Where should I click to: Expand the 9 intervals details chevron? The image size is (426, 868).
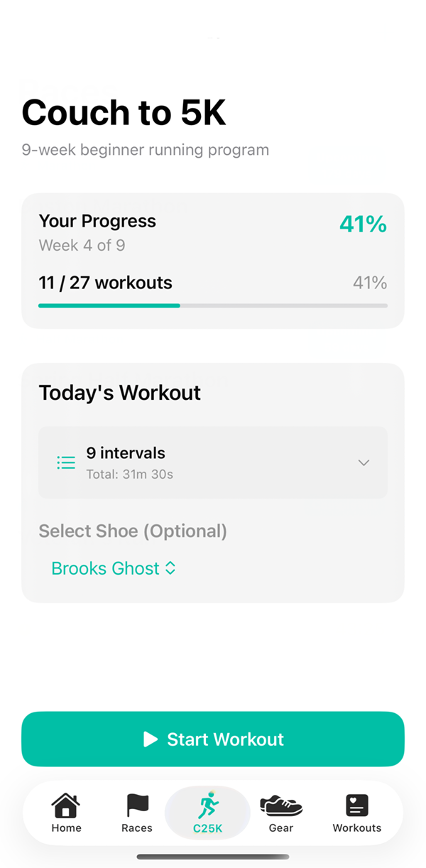pos(364,462)
